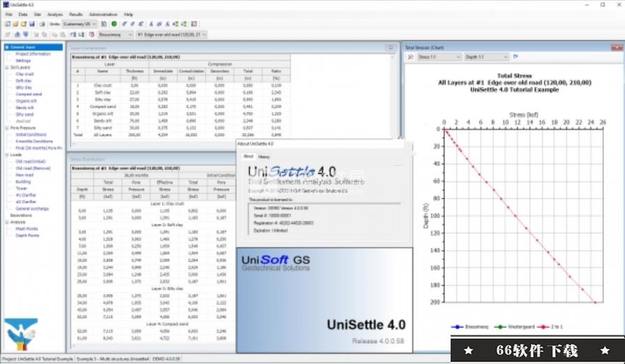Screen dimensions: 625x364
Task: Click the Westergaard green legend entry
Action: pyautogui.click(x=514, y=327)
